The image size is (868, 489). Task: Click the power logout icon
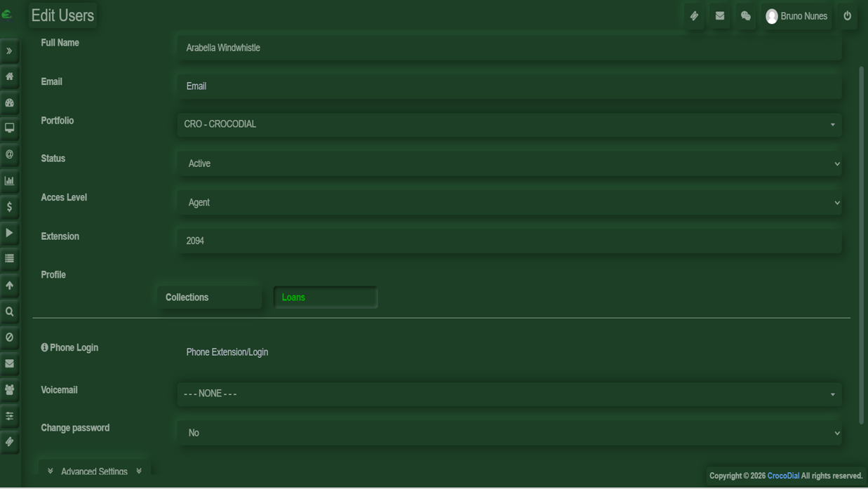847,16
